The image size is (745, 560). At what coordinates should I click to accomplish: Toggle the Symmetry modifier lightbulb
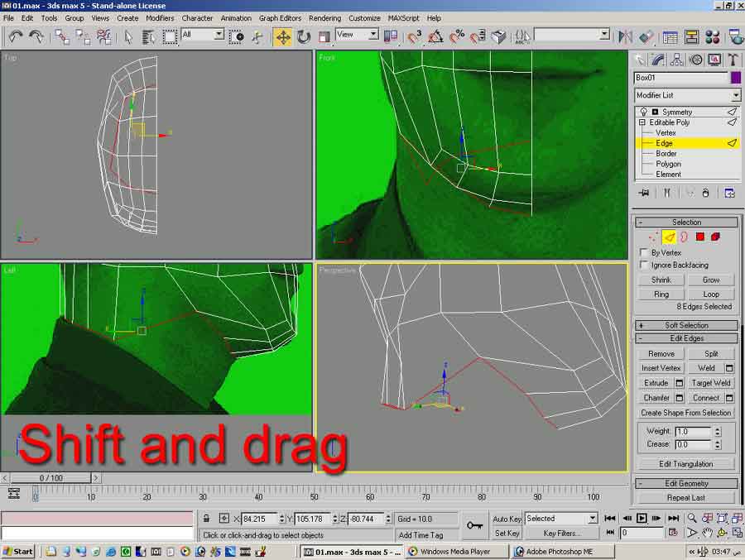pos(644,112)
